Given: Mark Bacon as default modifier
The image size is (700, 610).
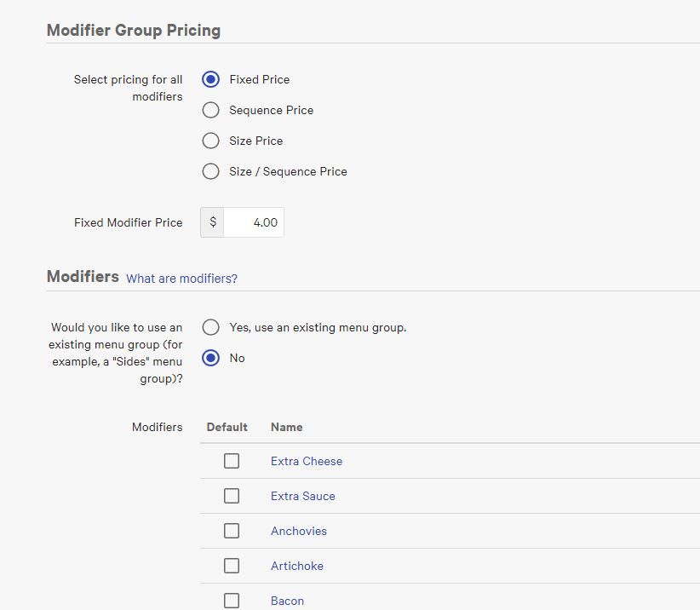Looking at the screenshot, I should tap(232, 600).
